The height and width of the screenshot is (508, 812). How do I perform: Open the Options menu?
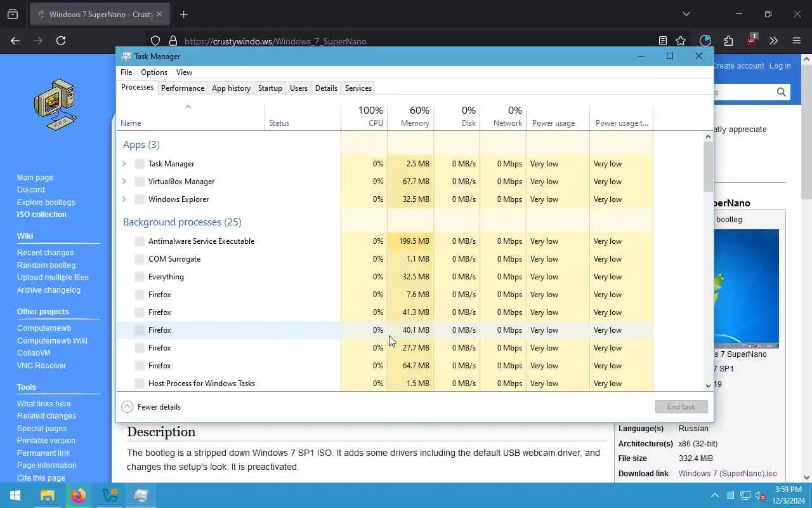154,72
